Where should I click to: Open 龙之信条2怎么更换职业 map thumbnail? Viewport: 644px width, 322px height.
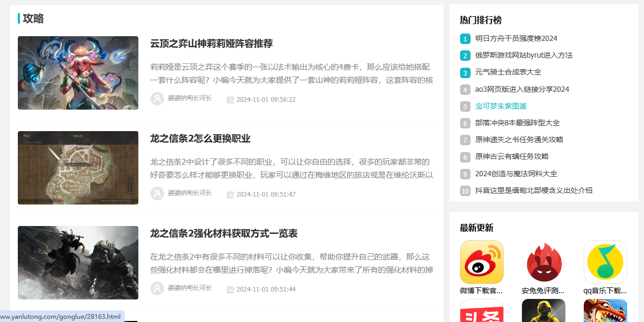point(78,168)
